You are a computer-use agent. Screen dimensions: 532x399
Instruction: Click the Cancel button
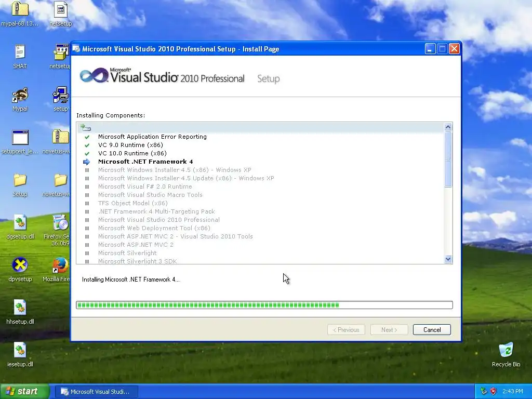point(432,330)
